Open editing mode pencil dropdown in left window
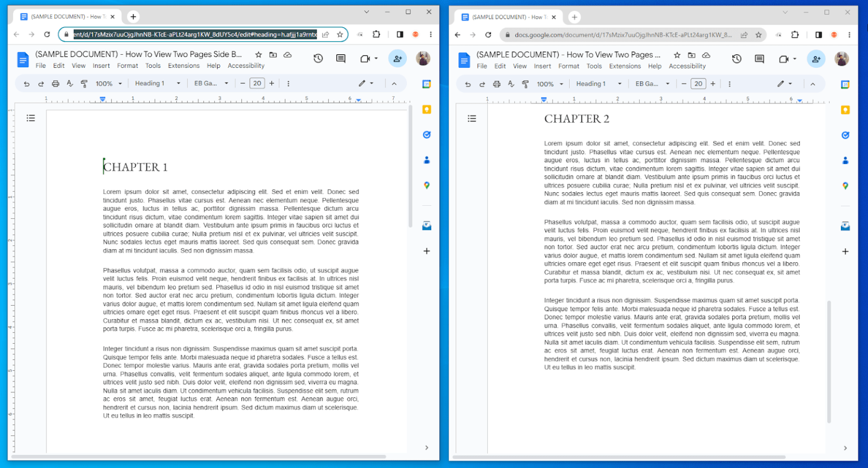The image size is (868, 468). tap(366, 84)
